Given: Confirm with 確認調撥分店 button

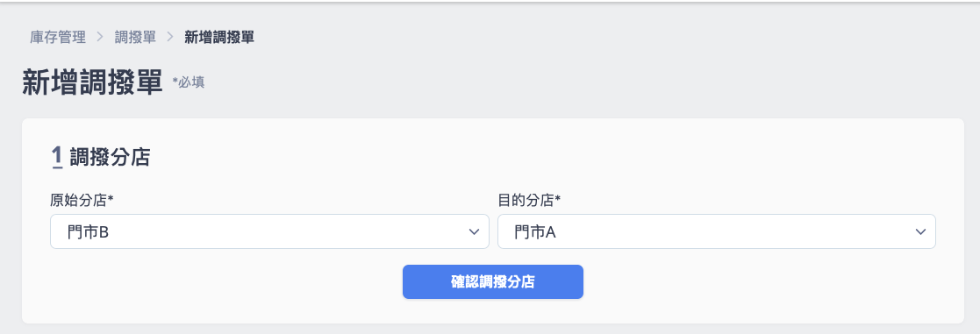Looking at the screenshot, I should pyautogui.click(x=492, y=281).
